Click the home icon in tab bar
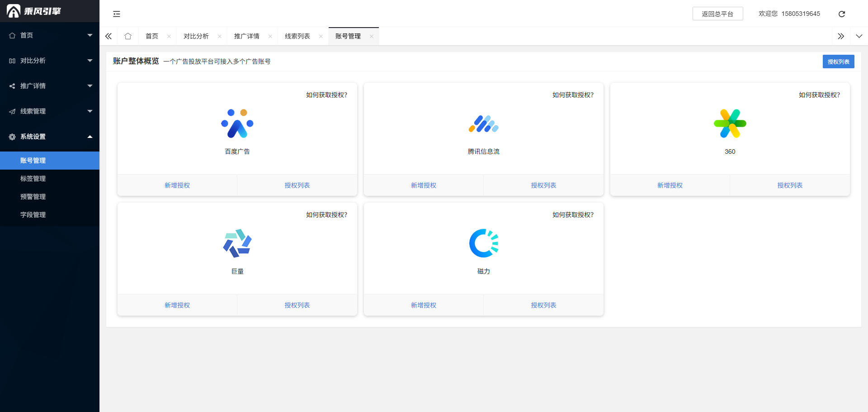Viewport: 868px width, 412px height. tap(128, 36)
